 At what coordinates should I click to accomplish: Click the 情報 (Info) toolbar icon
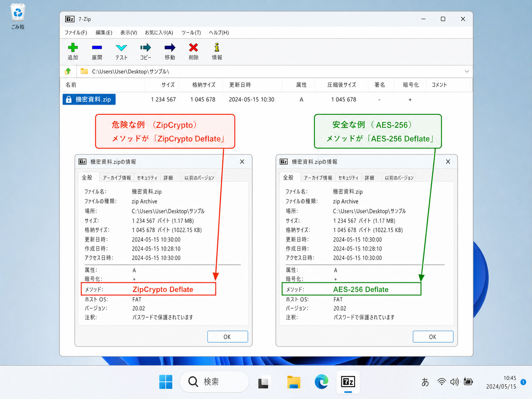pos(217,47)
